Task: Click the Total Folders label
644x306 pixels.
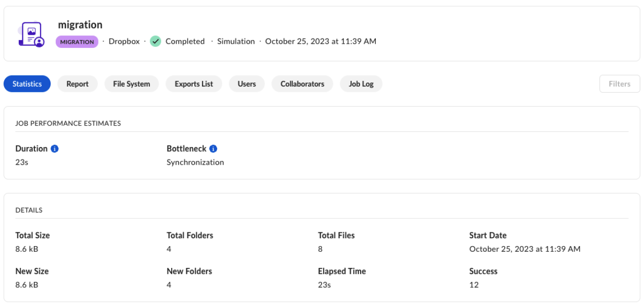Action: coord(190,236)
